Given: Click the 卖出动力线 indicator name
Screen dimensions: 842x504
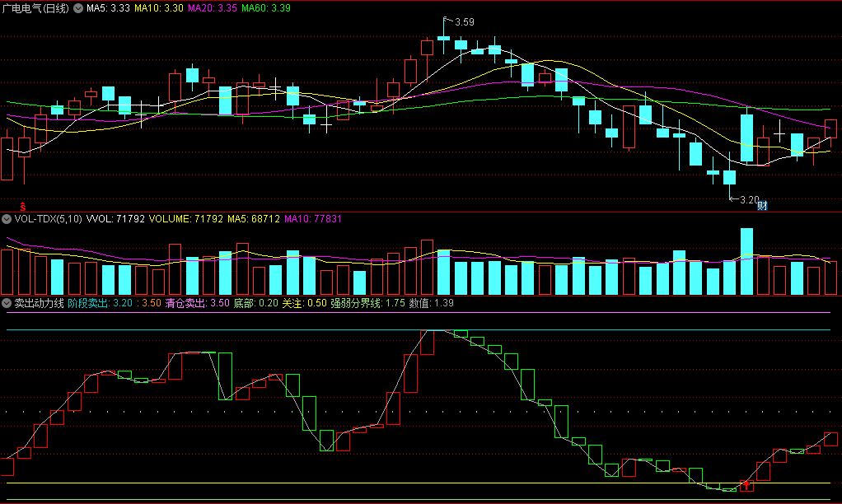Looking at the screenshot, I should click(40, 303).
